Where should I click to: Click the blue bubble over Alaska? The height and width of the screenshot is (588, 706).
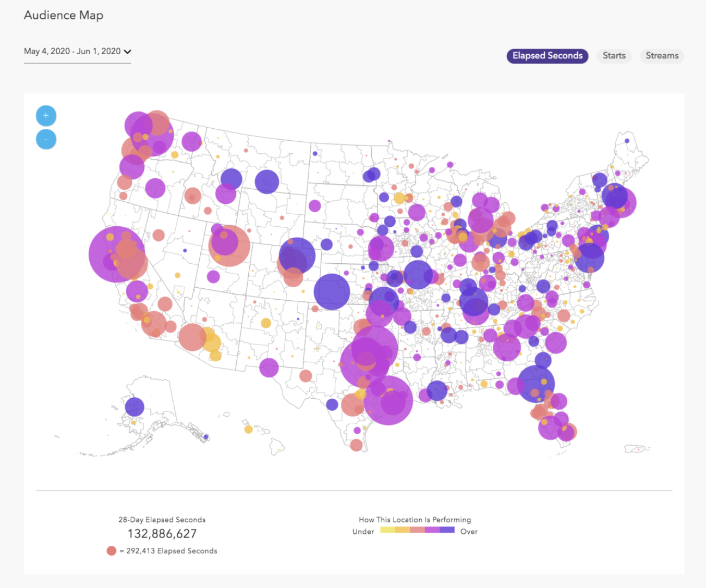coord(135,407)
